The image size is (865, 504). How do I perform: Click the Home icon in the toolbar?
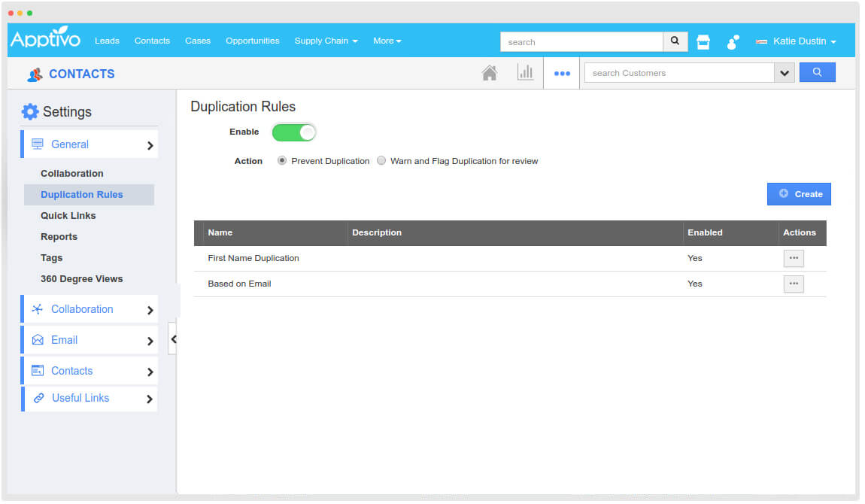(x=490, y=72)
